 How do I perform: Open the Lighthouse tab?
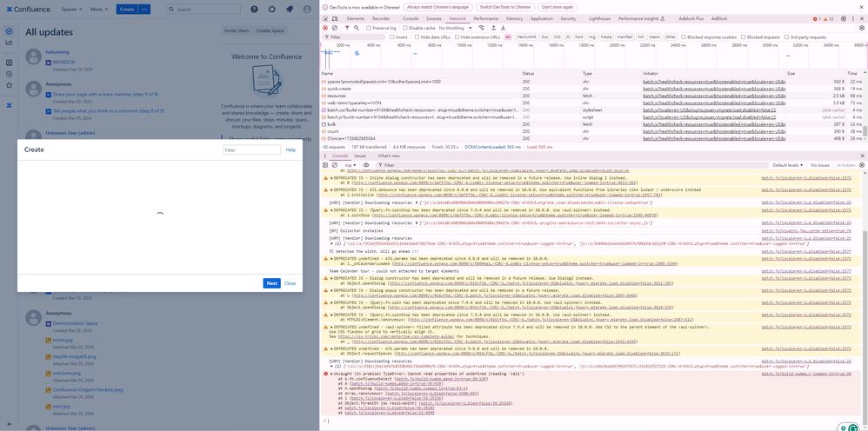coord(599,18)
